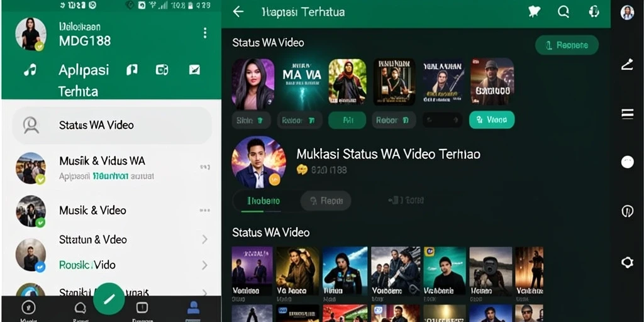Tap the checked square icon in green banner
644x322 pixels.
[x=194, y=70]
